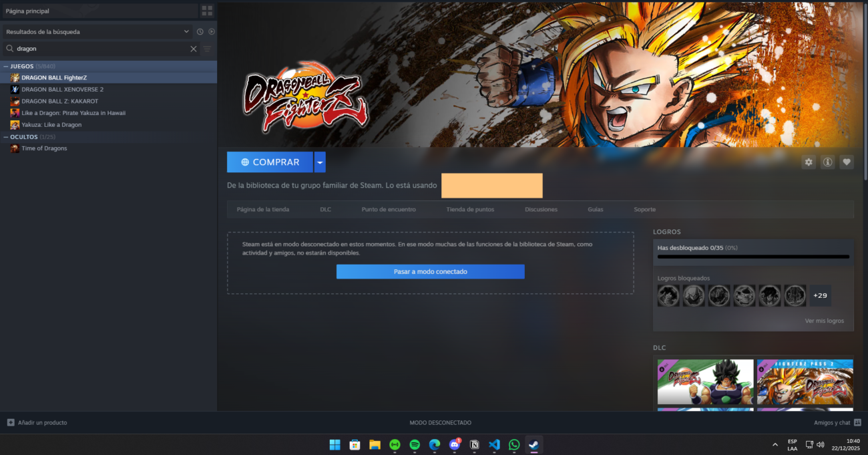
Task: Click the ESP LAA language indicator
Action: 792,444
